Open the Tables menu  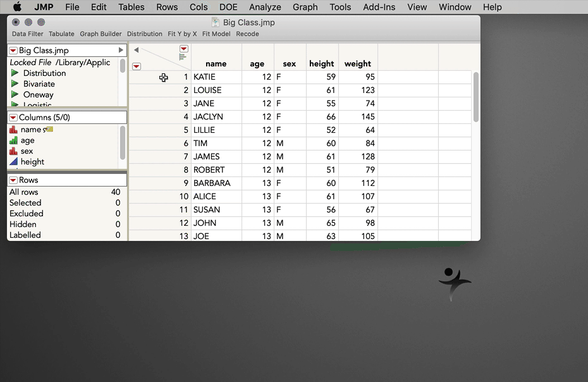132,7
